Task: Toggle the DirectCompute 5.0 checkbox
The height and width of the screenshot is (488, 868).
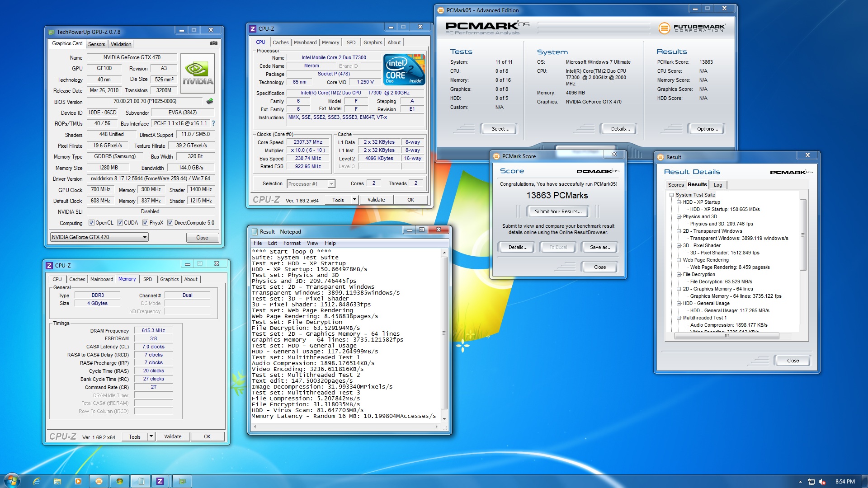Action: [x=170, y=223]
